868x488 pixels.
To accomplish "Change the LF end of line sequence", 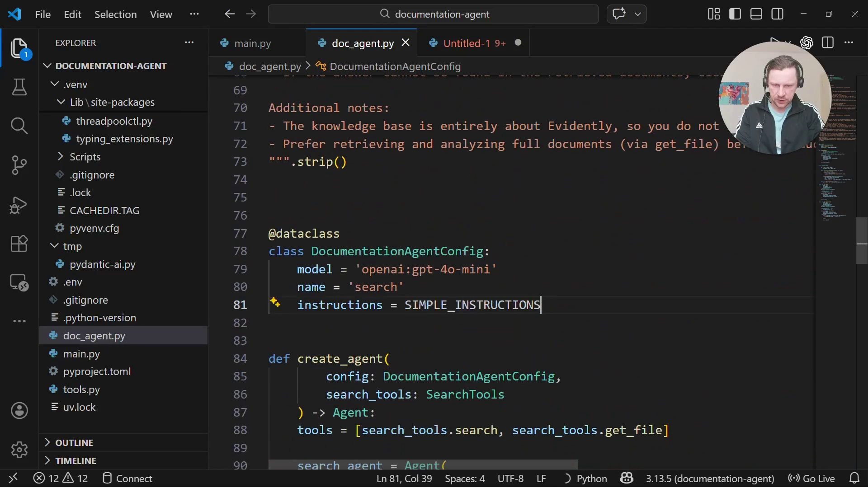I will (x=541, y=479).
